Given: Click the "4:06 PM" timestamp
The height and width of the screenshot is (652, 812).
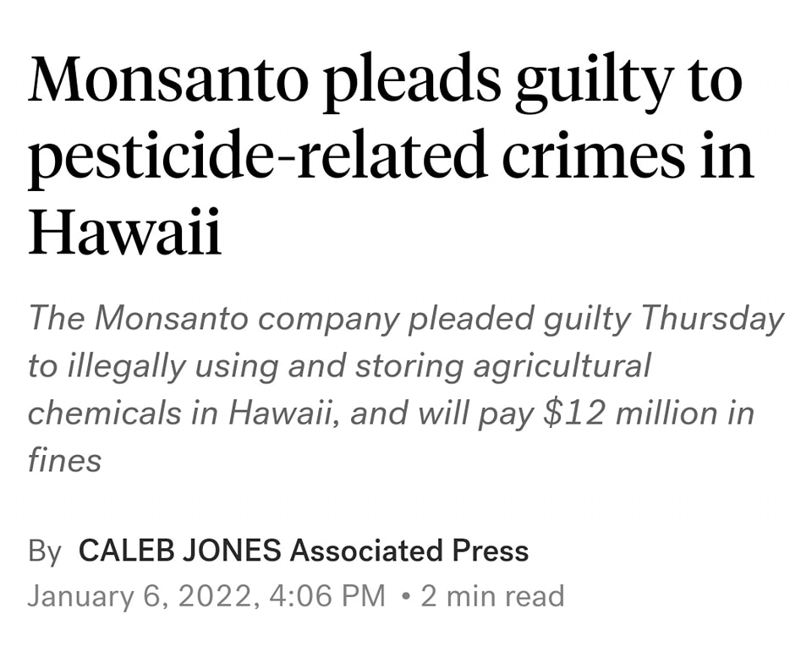Looking at the screenshot, I should [x=326, y=595].
